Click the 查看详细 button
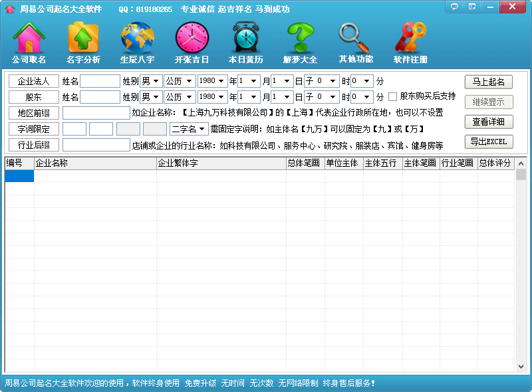532x392 pixels. tap(489, 122)
